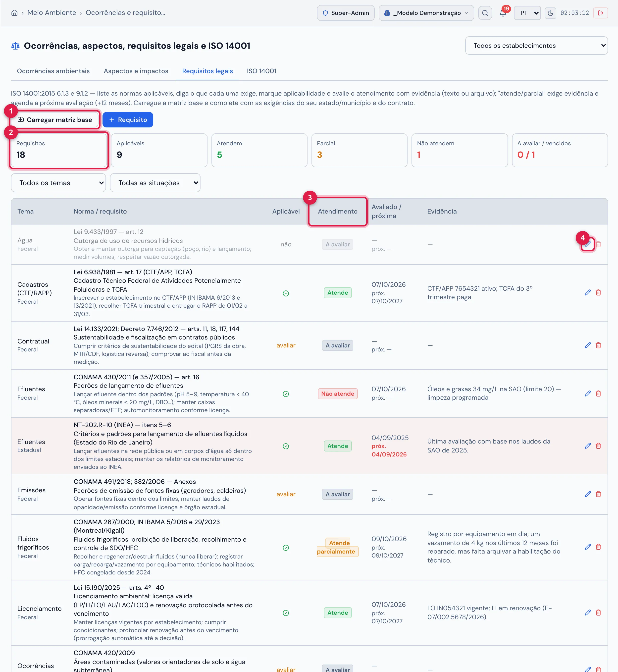This screenshot has width=618, height=672.
Task: Delete the Licenciamento Lei 15.190/2025 row
Action: pyautogui.click(x=598, y=613)
